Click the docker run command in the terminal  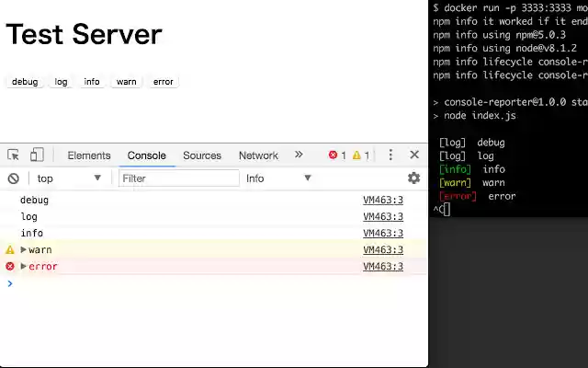[511, 8]
